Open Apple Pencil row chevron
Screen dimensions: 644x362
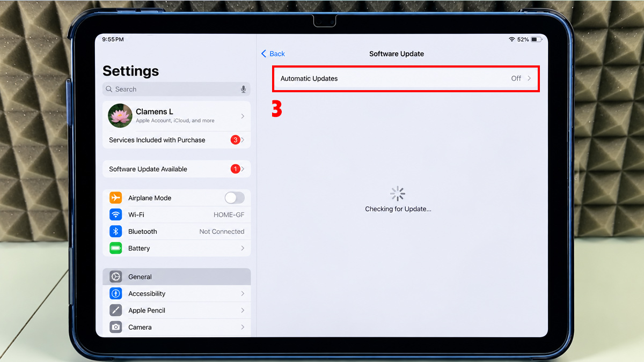point(243,311)
